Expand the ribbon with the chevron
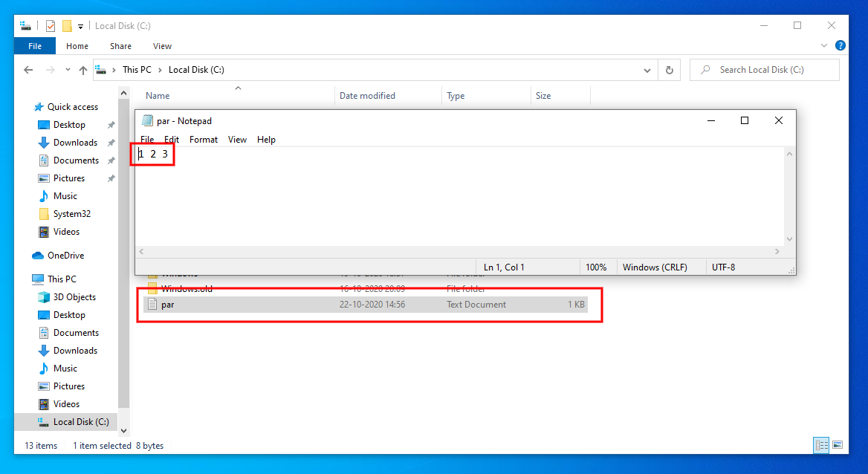 click(x=824, y=45)
